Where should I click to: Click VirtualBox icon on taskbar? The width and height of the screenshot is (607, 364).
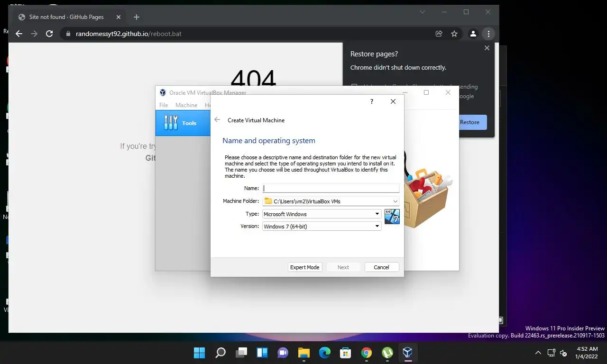click(x=407, y=353)
